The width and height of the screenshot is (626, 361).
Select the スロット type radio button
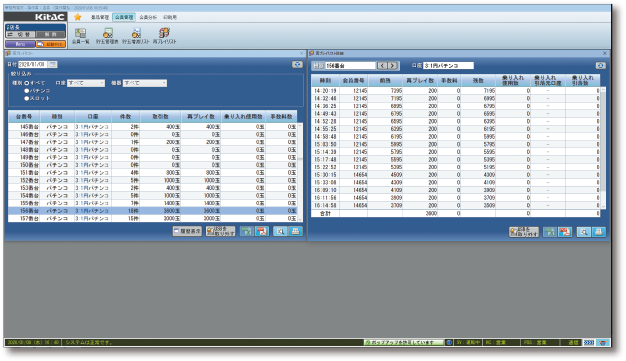pos(27,98)
